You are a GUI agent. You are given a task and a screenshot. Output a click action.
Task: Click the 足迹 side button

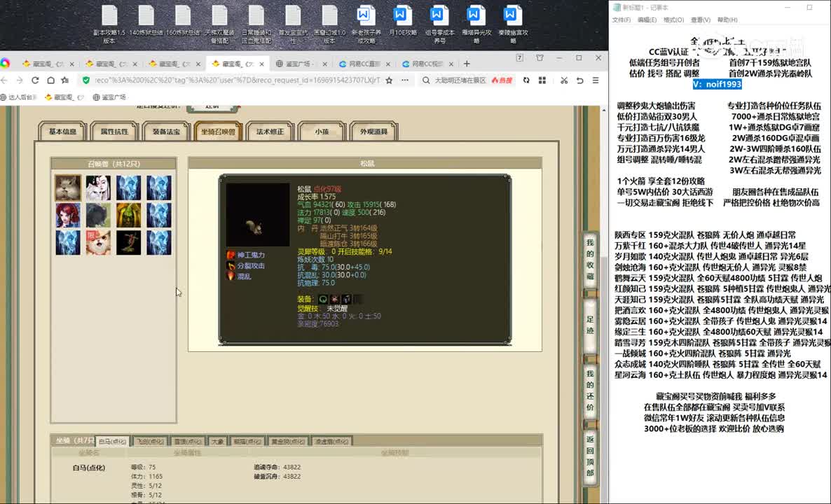coord(590,325)
